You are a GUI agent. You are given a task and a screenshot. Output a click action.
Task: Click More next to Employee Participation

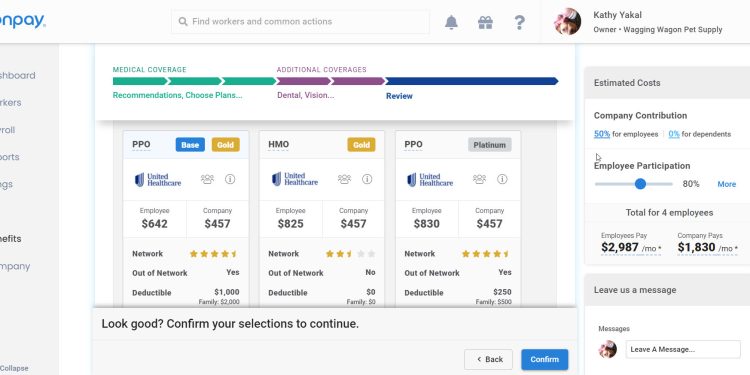coord(727,184)
